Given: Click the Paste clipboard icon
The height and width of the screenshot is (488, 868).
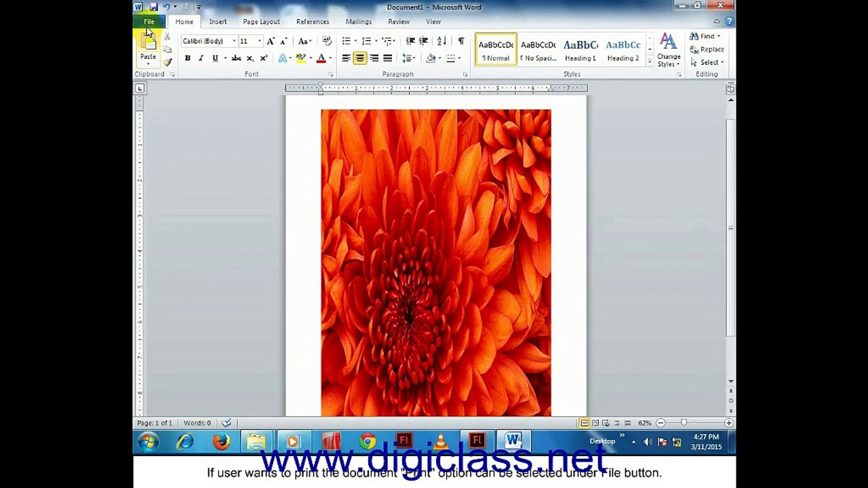Looking at the screenshot, I should point(149,42).
